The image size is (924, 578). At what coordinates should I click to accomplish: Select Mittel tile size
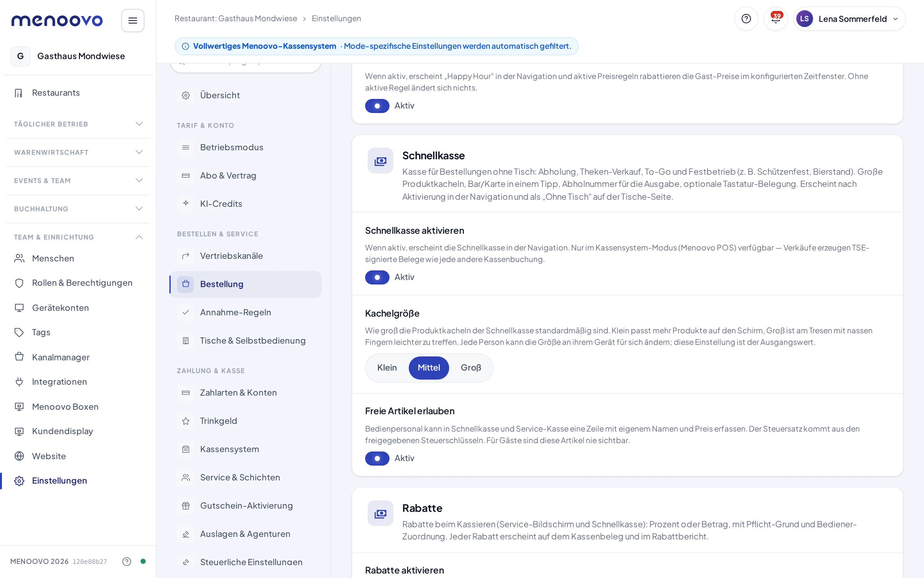(429, 368)
